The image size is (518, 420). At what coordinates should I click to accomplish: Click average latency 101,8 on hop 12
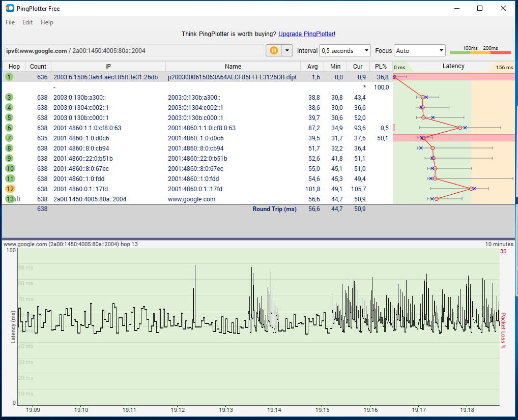(312, 189)
